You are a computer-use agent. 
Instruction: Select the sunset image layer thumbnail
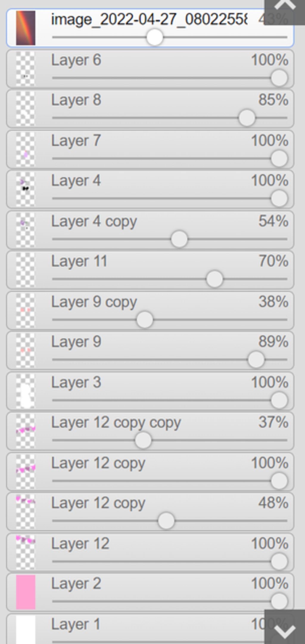(x=26, y=28)
